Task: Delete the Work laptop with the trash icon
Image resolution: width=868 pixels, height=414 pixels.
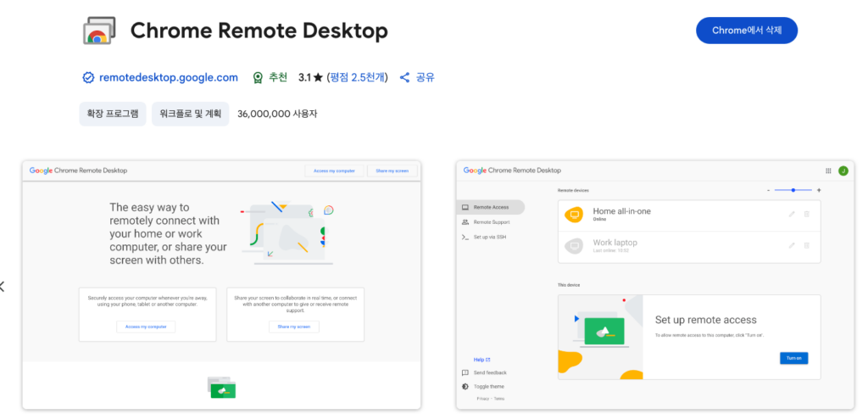Action: pos(807,245)
